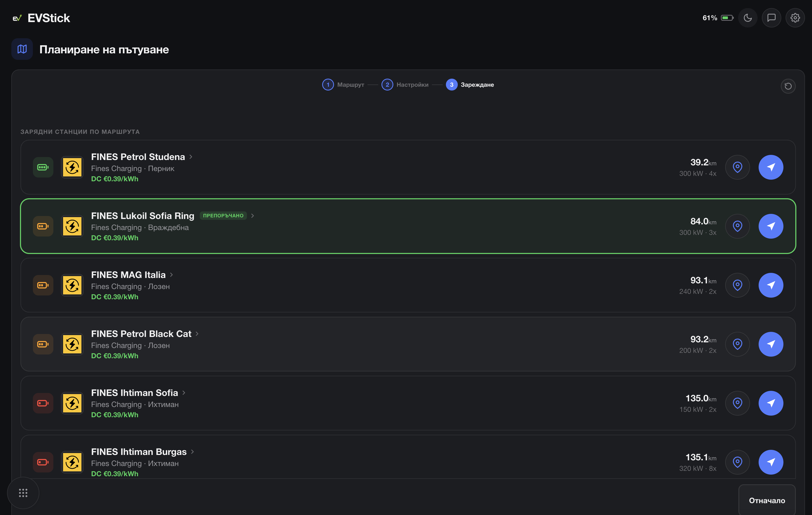Screen dimensions: 812x515
Task: Reset the trip plan with refresh icon
Action: coord(788,86)
